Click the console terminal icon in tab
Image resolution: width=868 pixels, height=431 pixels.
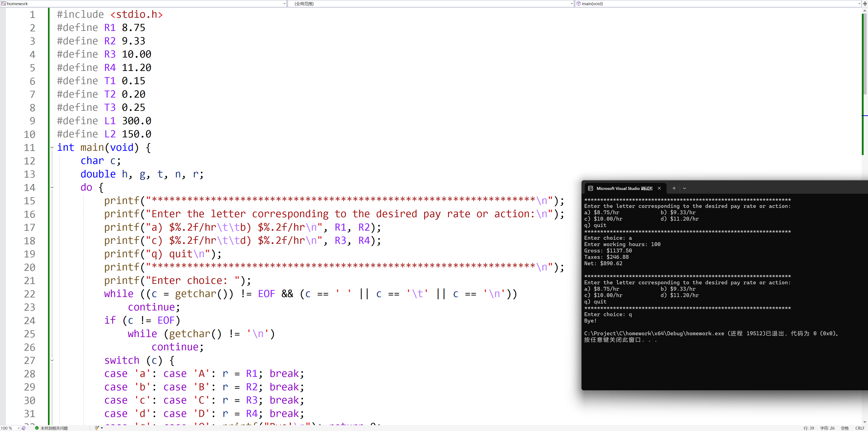(590, 188)
